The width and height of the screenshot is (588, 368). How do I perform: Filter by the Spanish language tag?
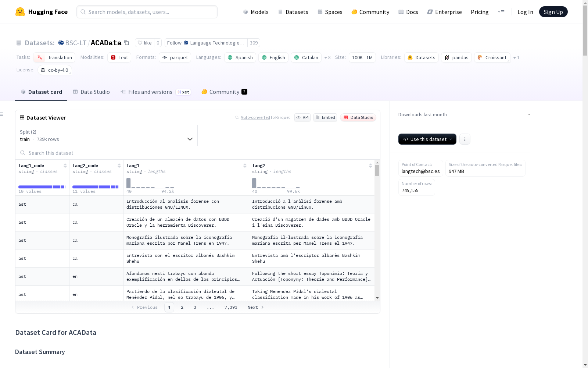pyautogui.click(x=240, y=57)
